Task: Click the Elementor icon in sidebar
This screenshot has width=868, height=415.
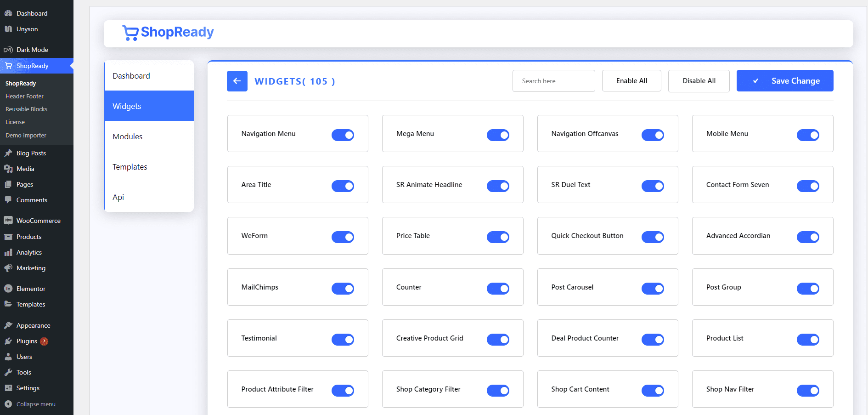Action: tap(8, 289)
